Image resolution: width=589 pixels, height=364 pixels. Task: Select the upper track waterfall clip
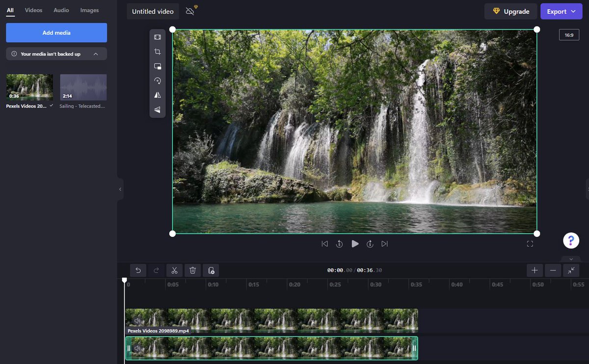point(271,320)
